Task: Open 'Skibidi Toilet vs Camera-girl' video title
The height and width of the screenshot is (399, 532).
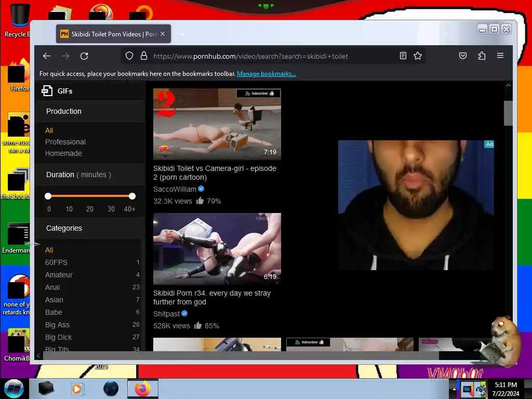Action: tap(215, 172)
